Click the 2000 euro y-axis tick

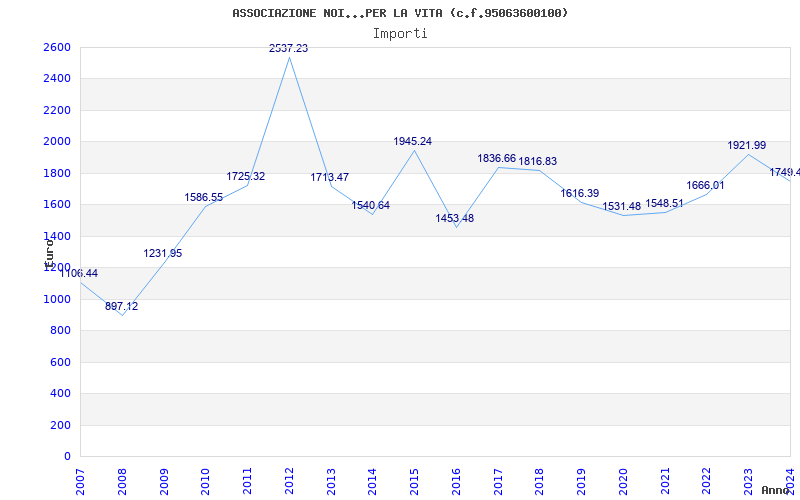coord(57,141)
